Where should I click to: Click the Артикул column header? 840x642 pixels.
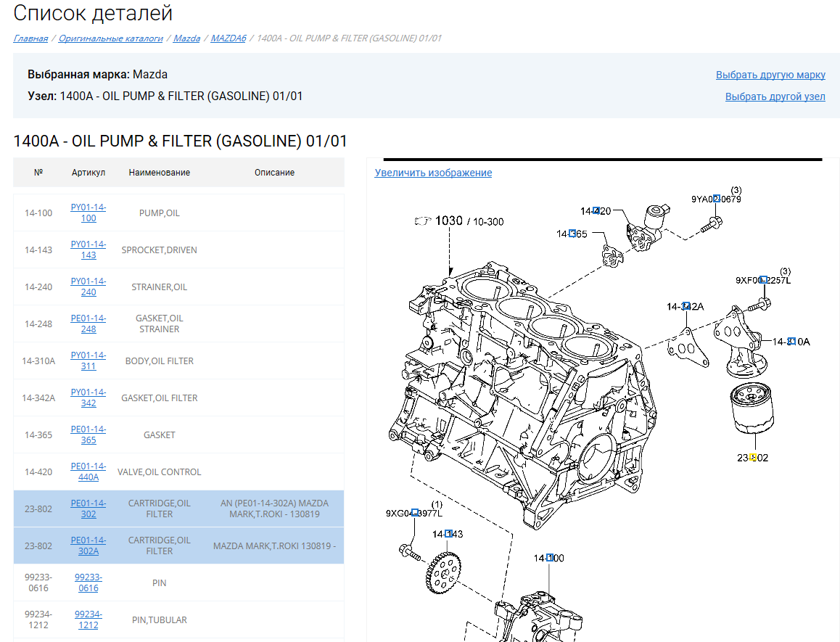pos(88,173)
